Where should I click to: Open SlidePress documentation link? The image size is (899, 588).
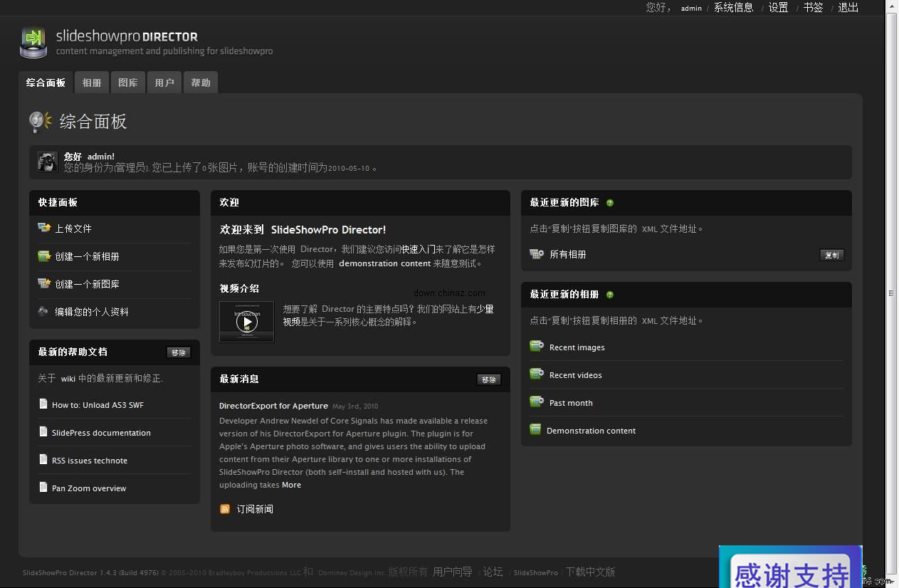click(x=101, y=433)
